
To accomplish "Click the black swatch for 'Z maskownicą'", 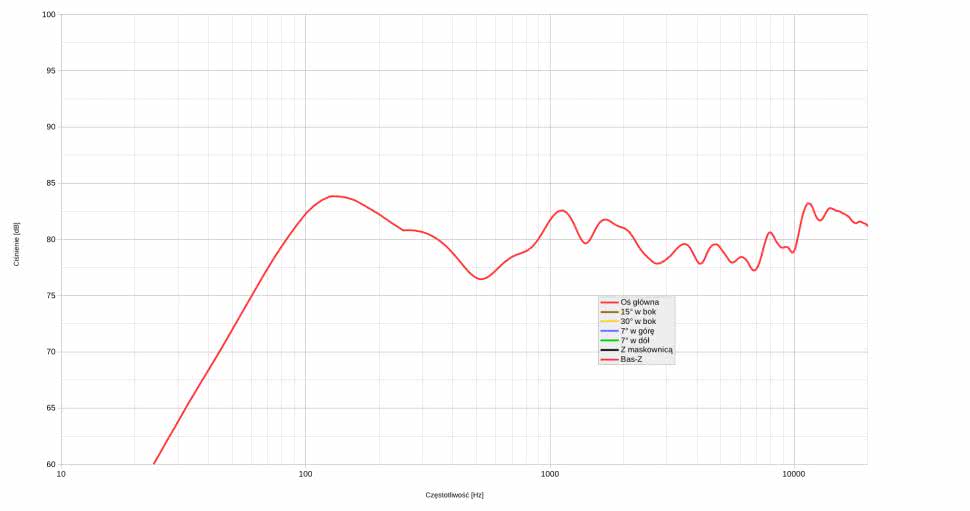I will click(x=609, y=350).
